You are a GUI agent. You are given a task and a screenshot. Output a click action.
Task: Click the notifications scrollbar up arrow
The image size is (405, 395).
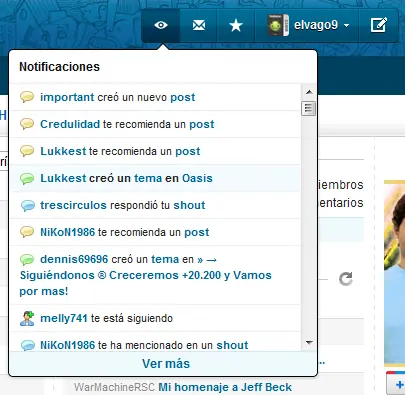click(309, 92)
